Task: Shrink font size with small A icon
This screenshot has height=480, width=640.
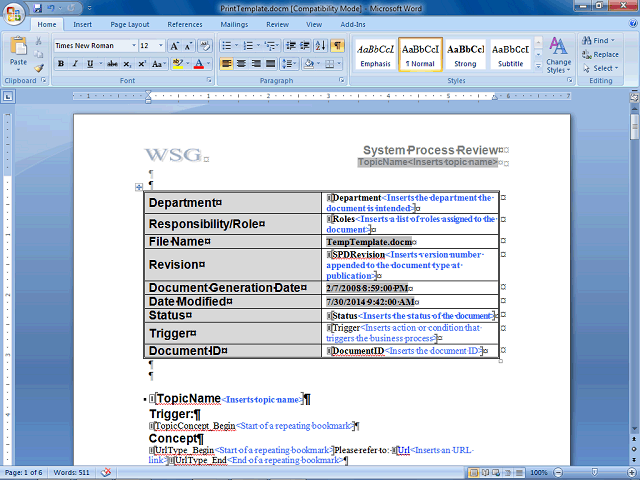Action: 188,46
